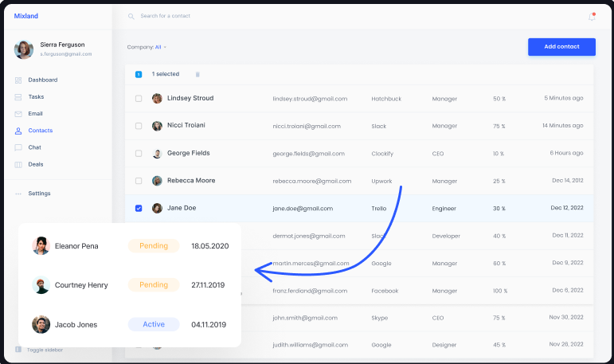Image resolution: width=614 pixels, height=364 pixels.
Task: Click the notification bell icon
Action: 592,17
